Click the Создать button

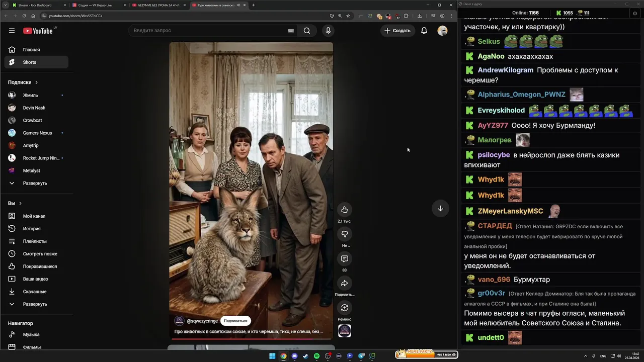[397, 31]
